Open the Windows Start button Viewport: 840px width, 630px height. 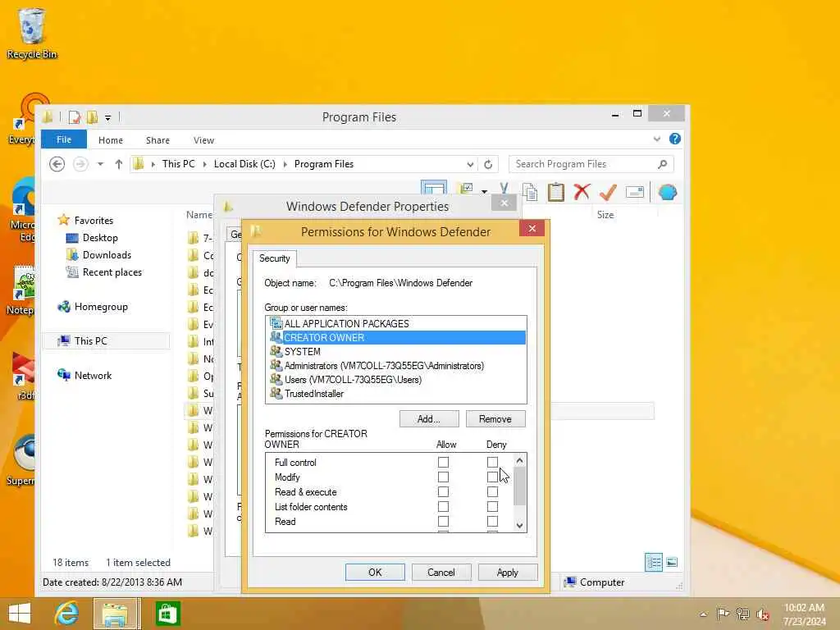(x=20, y=614)
